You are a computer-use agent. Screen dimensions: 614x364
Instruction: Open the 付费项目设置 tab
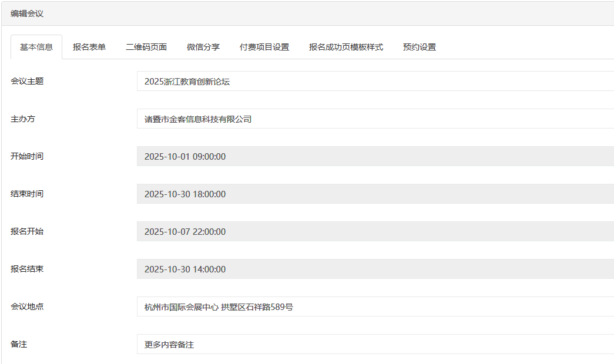(264, 47)
